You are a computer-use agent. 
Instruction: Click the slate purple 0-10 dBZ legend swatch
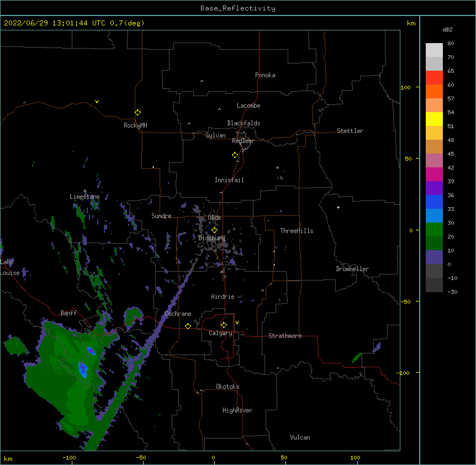coord(434,257)
